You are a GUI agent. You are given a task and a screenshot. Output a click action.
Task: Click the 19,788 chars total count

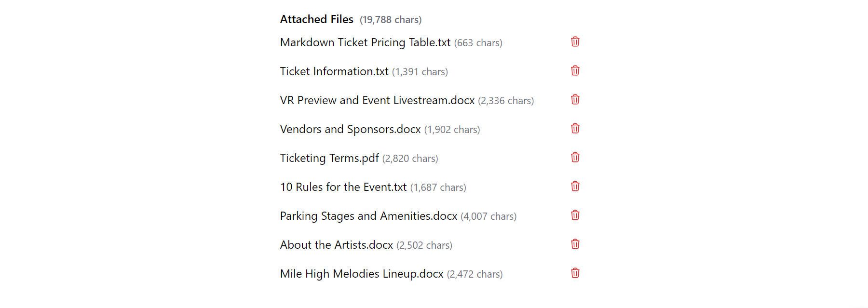click(391, 20)
